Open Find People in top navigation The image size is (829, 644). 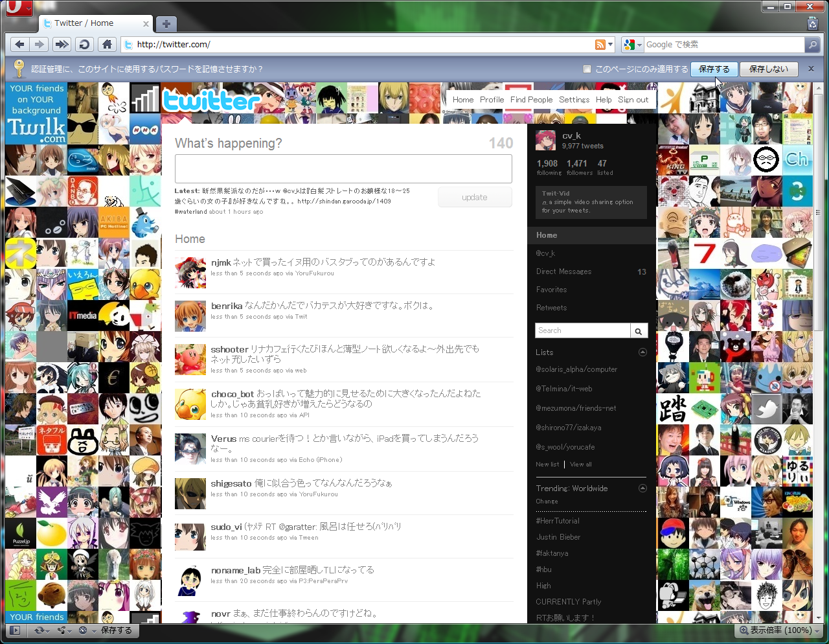(531, 100)
